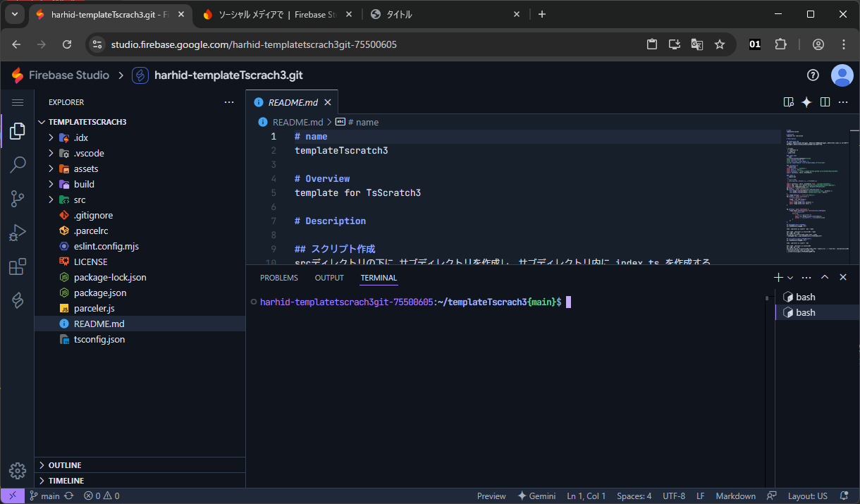Click Preview in the status bar
860x504 pixels.
tap(491, 496)
